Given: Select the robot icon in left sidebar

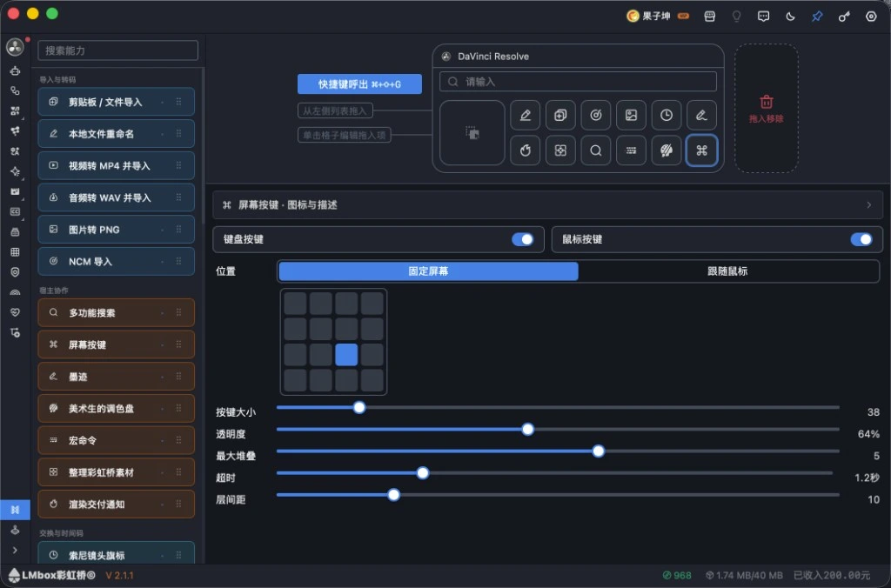Looking at the screenshot, I should pyautogui.click(x=15, y=71).
